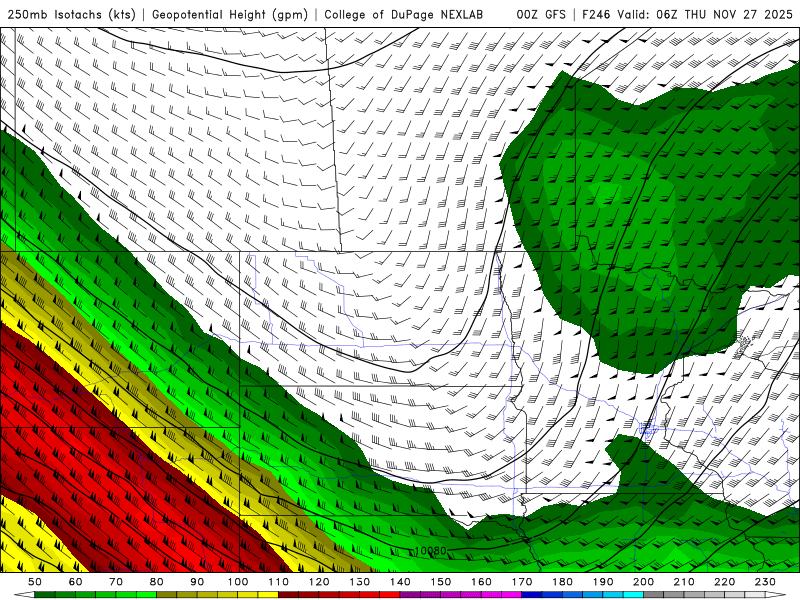Click the '90' value on the color scale
The height and width of the screenshot is (600, 800).
(197, 582)
